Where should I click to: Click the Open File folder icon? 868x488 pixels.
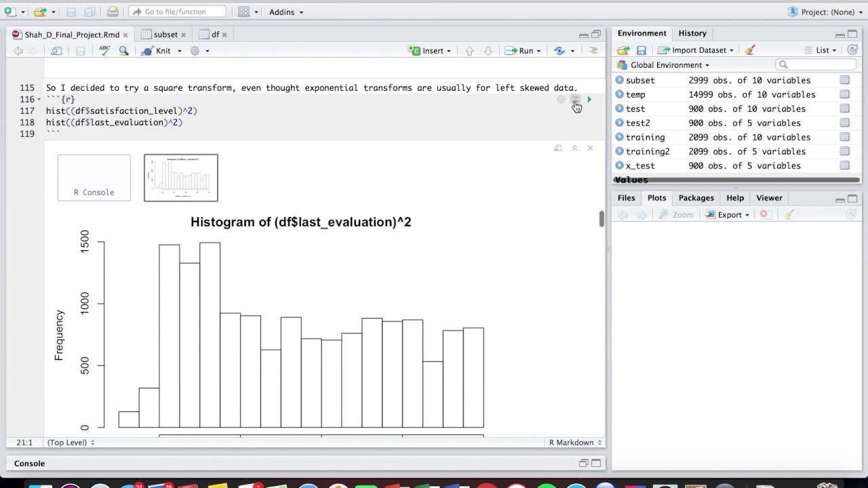coord(40,12)
